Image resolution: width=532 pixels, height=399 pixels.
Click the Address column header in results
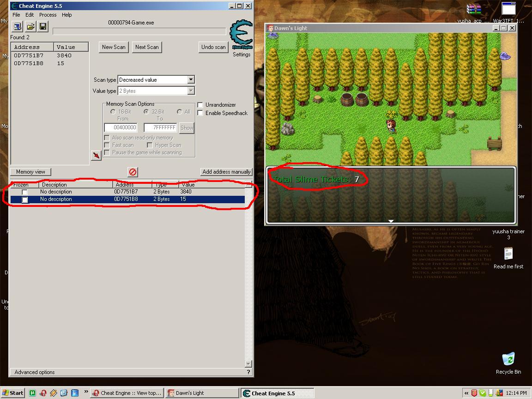(32, 47)
